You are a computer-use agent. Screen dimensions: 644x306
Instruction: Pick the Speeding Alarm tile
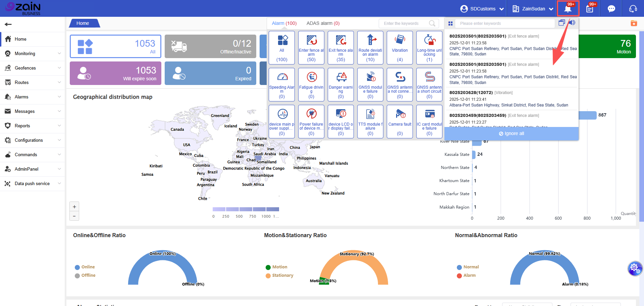[281, 84]
